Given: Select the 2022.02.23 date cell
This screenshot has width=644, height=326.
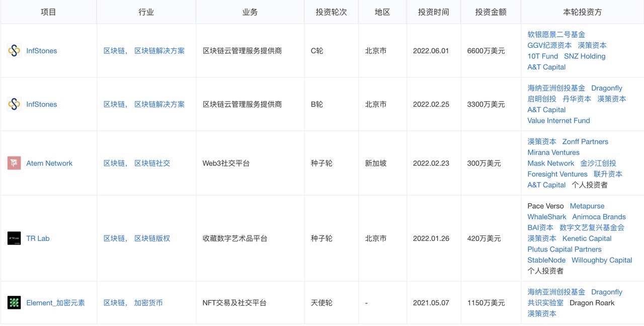Looking at the screenshot, I should (x=431, y=163).
